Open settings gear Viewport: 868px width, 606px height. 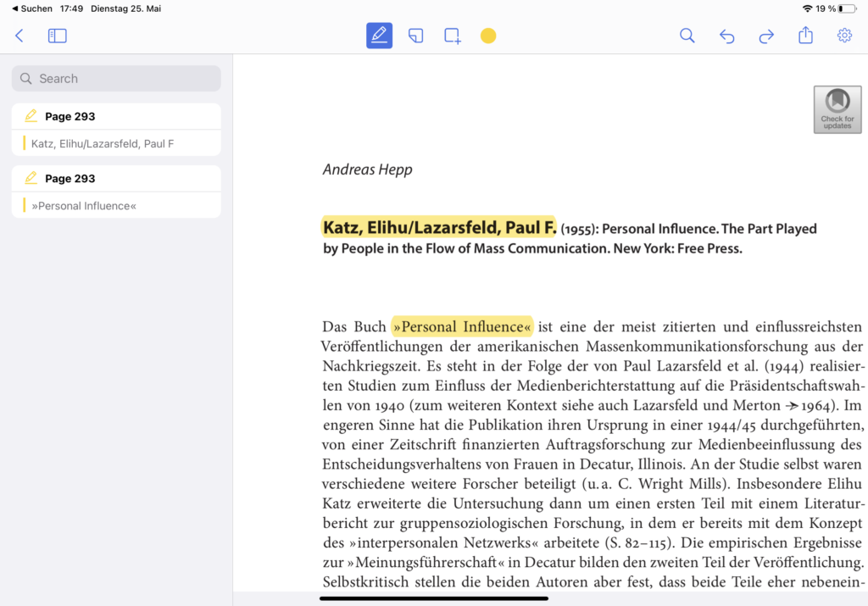pos(844,36)
